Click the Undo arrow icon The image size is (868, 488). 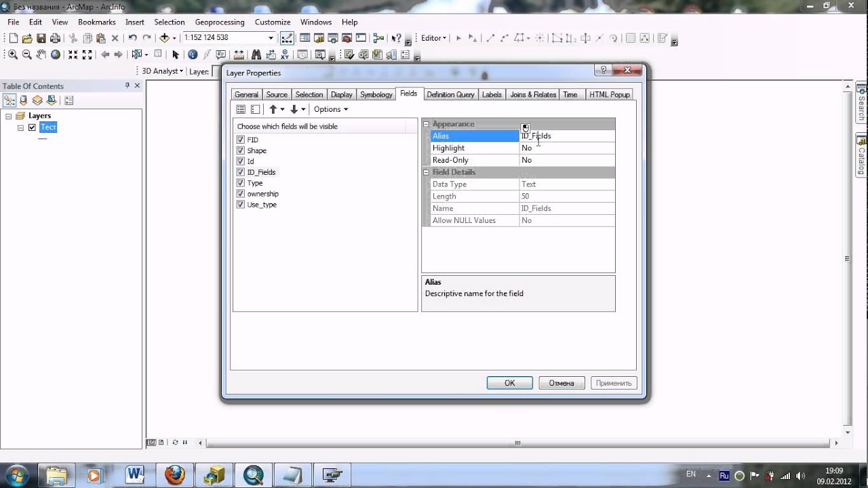pos(132,38)
